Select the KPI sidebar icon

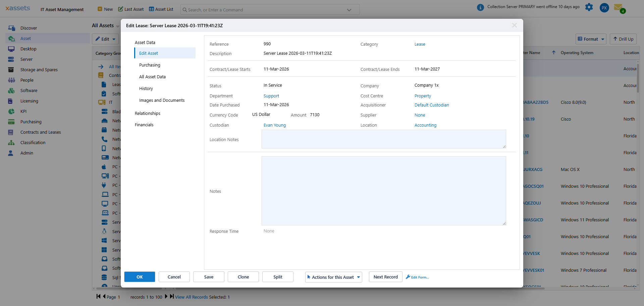[x=23, y=111]
